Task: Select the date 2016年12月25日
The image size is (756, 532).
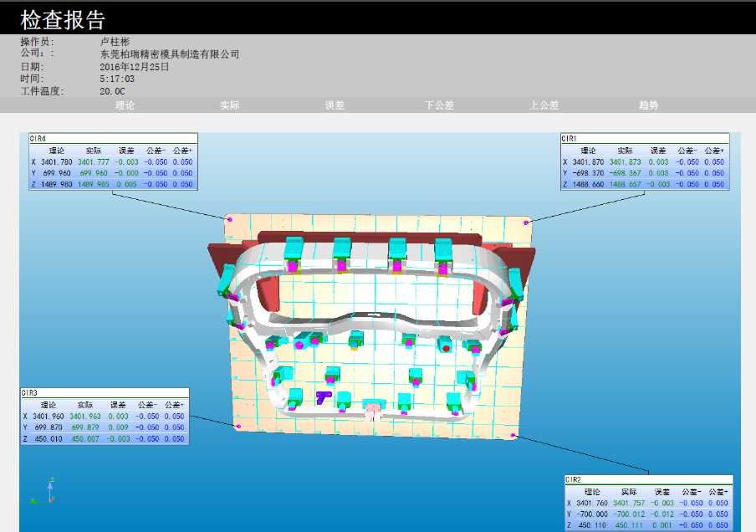Action: [x=135, y=67]
